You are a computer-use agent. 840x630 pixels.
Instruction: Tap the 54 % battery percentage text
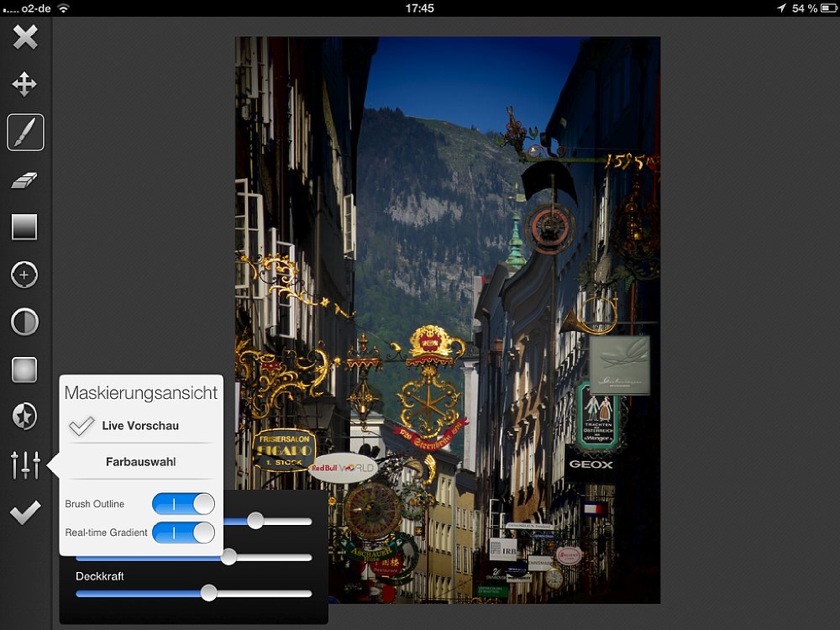point(805,8)
